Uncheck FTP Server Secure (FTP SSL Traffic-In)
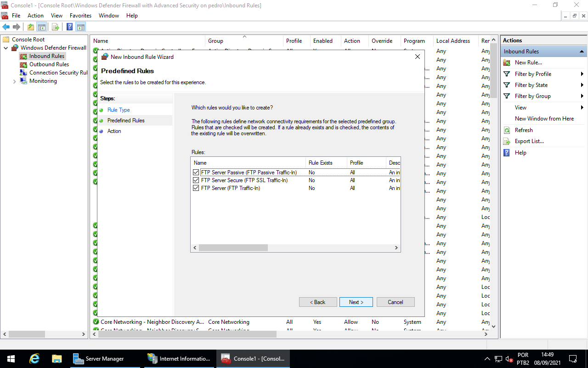This screenshot has width=588, height=368. [x=196, y=180]
